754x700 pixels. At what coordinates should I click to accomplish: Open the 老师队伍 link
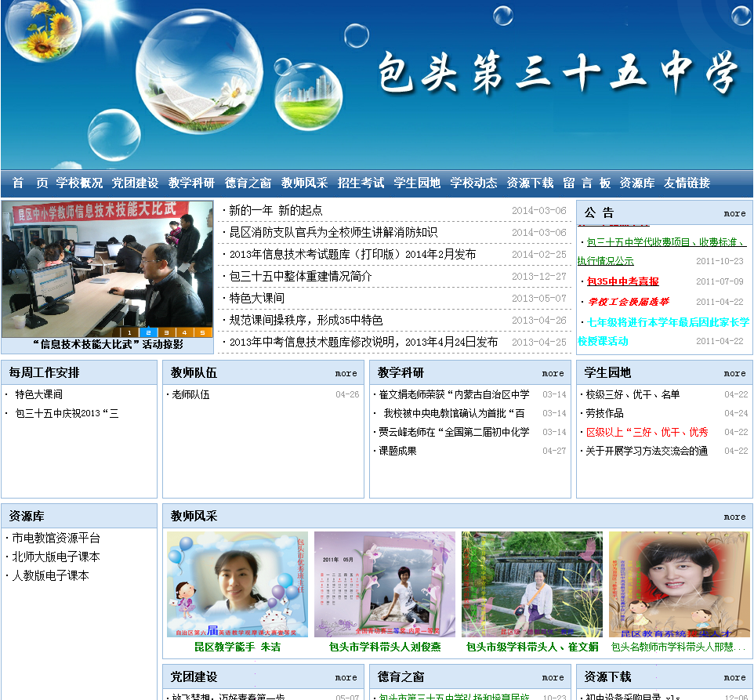point(190,395)
